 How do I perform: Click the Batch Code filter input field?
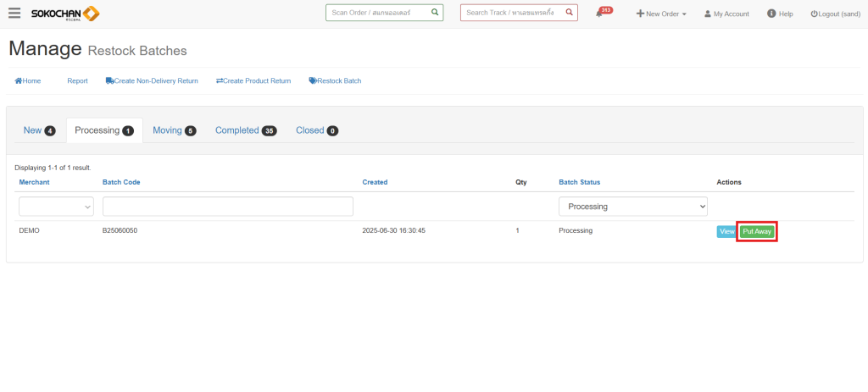coord(227,206)
